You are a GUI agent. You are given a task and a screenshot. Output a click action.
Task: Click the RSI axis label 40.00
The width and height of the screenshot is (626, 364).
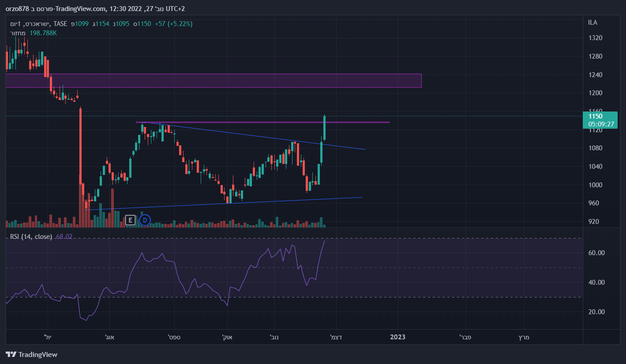596,282
